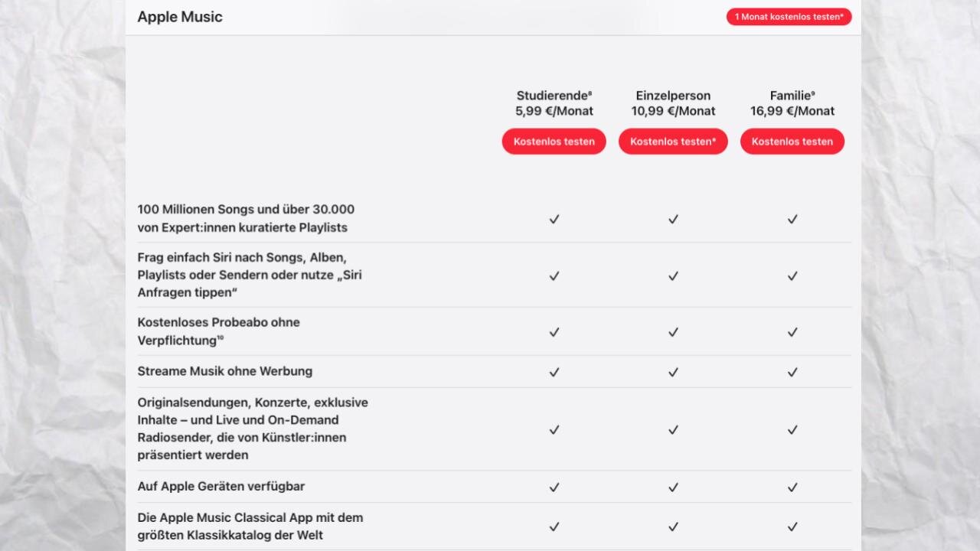Click Studierende checkmark for 100 Millionen Songs
Viewport: 980px width, 551px height.
(x=554, y=219)
